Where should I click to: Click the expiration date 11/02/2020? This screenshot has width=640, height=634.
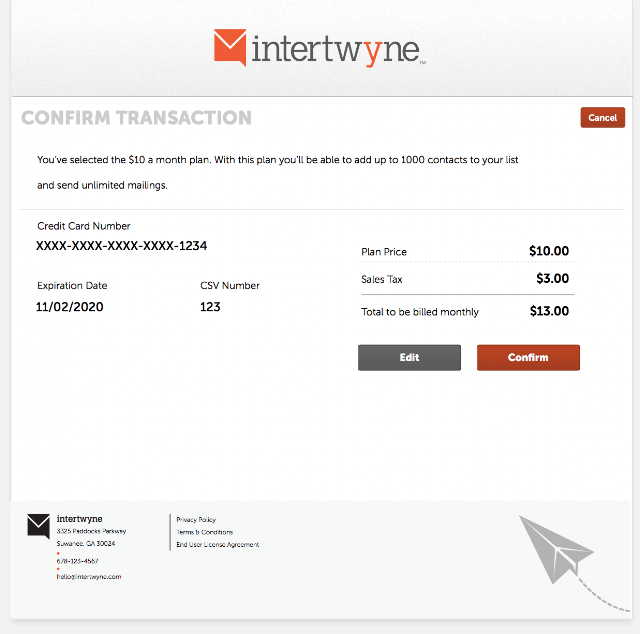tap(70, 307)
